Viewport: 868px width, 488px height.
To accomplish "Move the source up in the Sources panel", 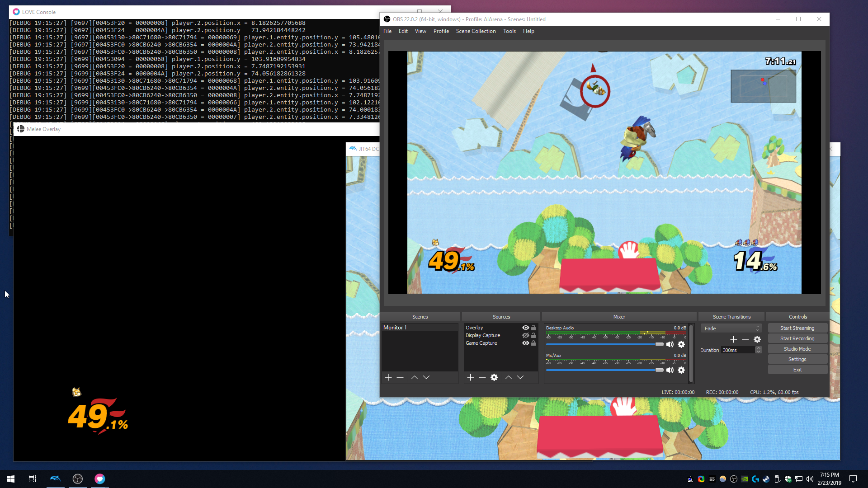I will coord(509,377).
